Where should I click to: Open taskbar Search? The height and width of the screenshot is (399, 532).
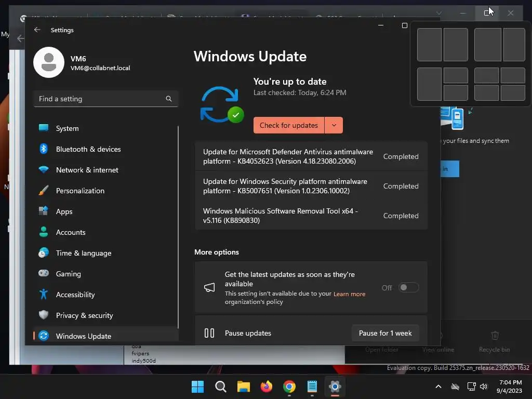click(220, 387)
